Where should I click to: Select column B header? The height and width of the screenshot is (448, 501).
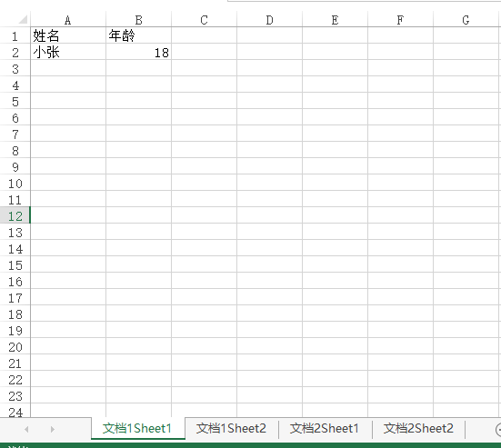[x=139, y=20]
